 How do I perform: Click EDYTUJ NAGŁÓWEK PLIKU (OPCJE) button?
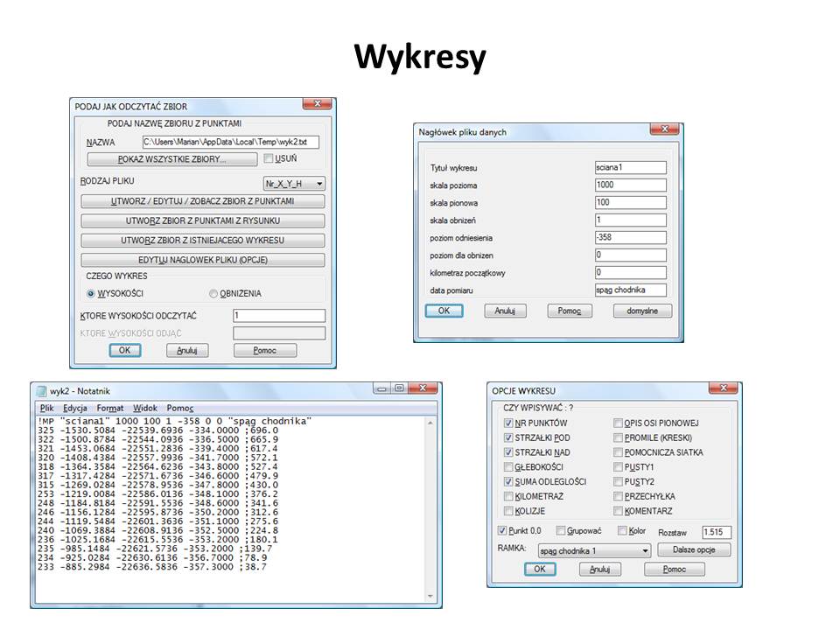click(x=202, y=260)
